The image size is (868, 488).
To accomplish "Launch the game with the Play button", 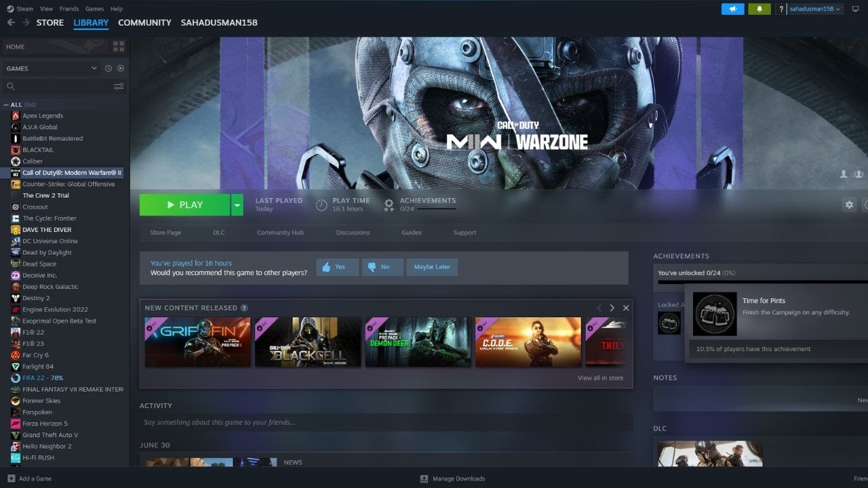I will tap(184, 205).
